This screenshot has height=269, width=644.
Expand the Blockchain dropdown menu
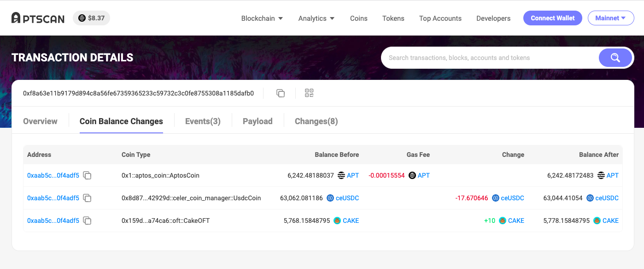tap(262, 18)
